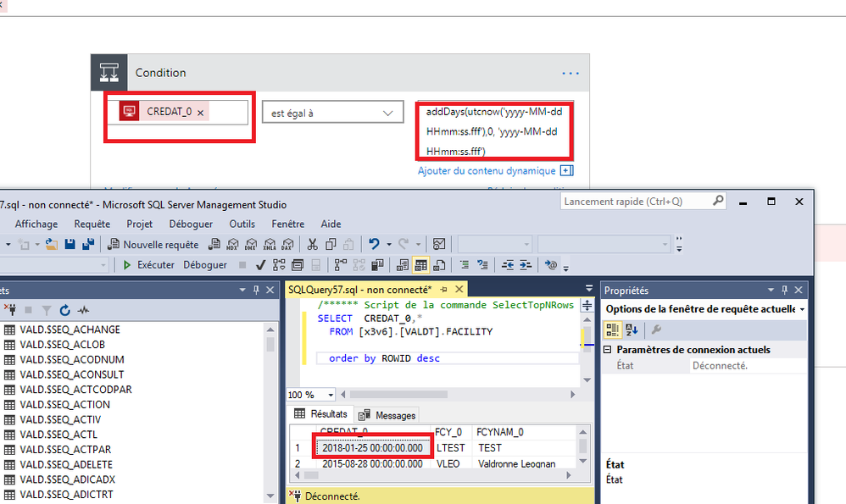Open the Condition card ellipsis menu
Image resolution: width=846 pixels, height=504 pixels.
coord(570,73)
